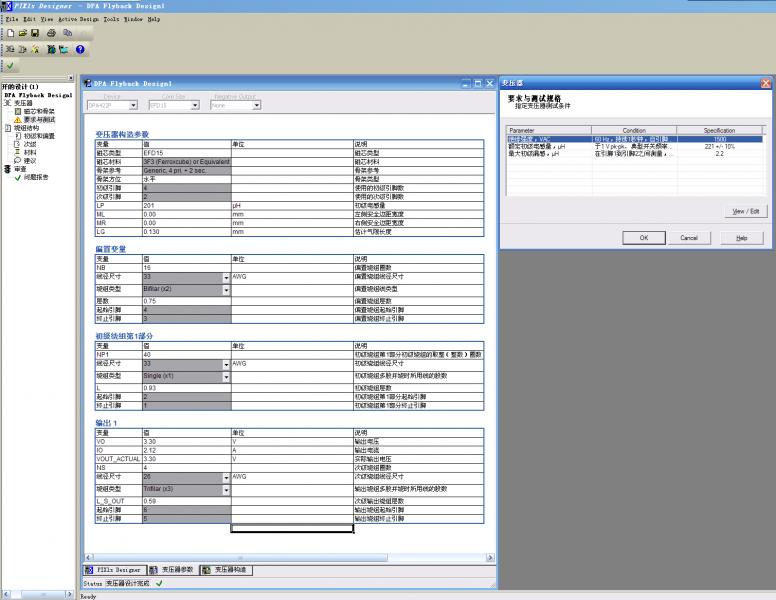Image resolution: width=776 pixels, height=600 pixels.
Task: Expand the Bifilar (x2) winding type dropdown
Action: tap(226, 290)
